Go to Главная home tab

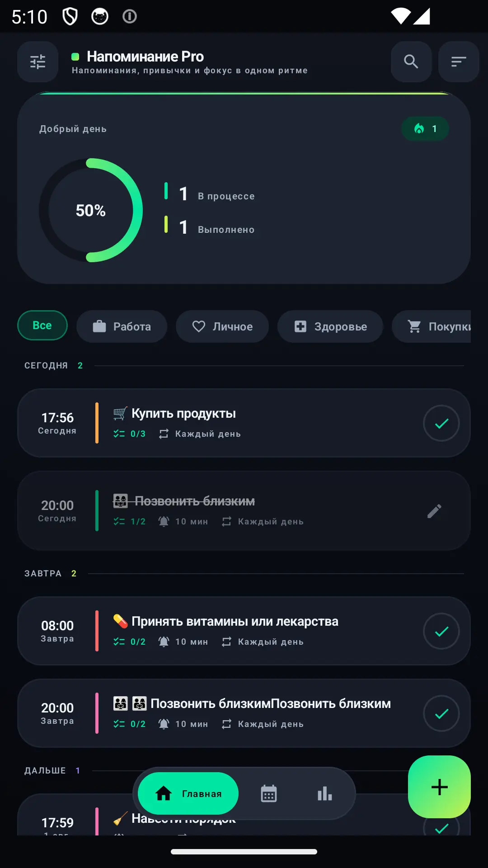pyautogui.click(x=188, y=793)
